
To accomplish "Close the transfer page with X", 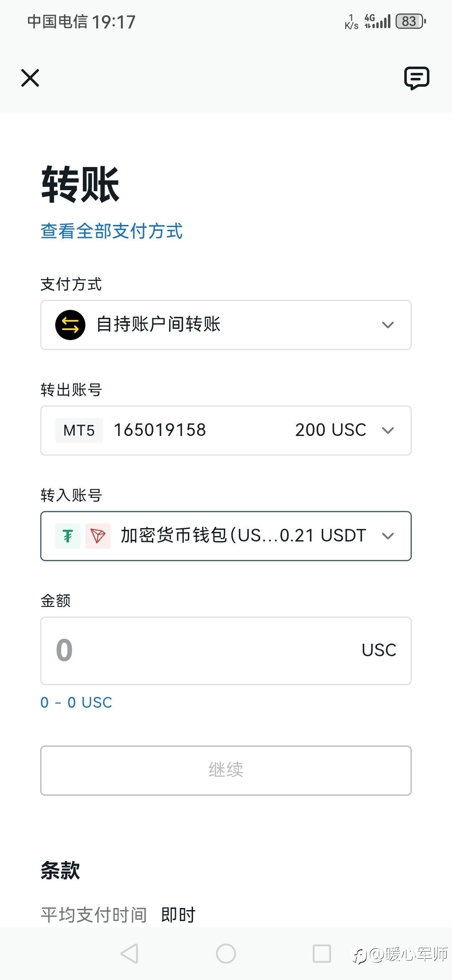I will 30,78.
